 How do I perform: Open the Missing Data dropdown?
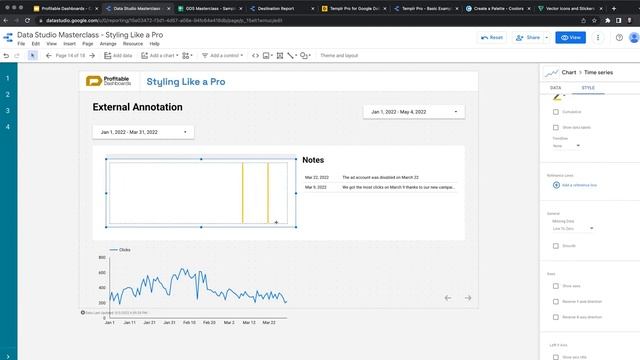[x=573, y=229]
